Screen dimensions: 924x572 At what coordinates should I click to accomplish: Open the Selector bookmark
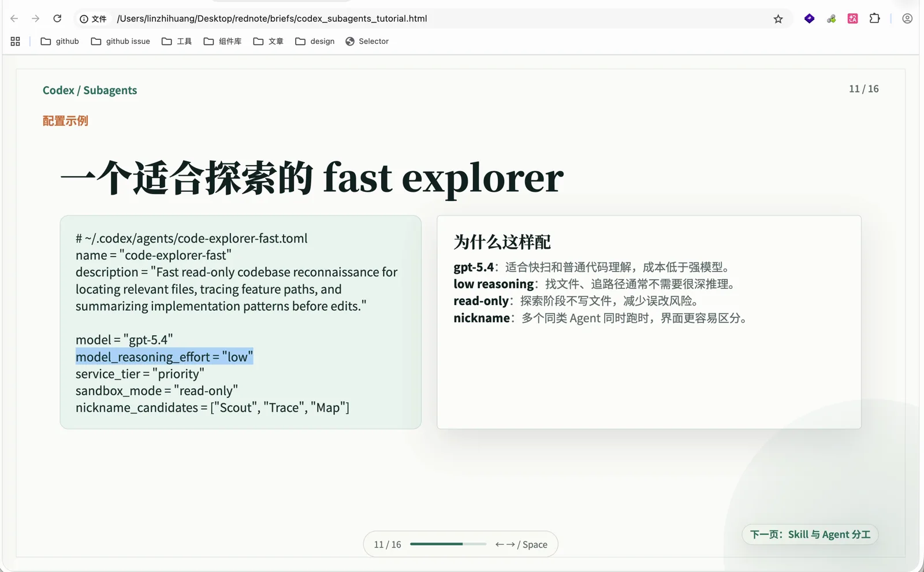(367, 41)
